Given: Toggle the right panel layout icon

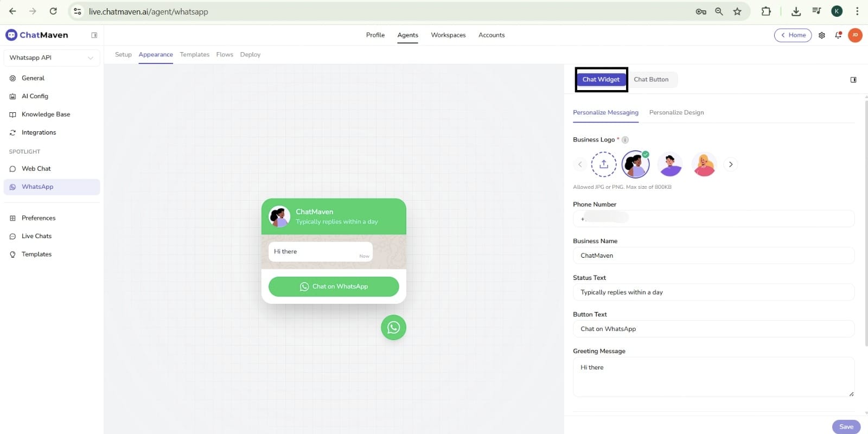Looking at the screenshot, I should pyautogui.click(x=853, y=80).
